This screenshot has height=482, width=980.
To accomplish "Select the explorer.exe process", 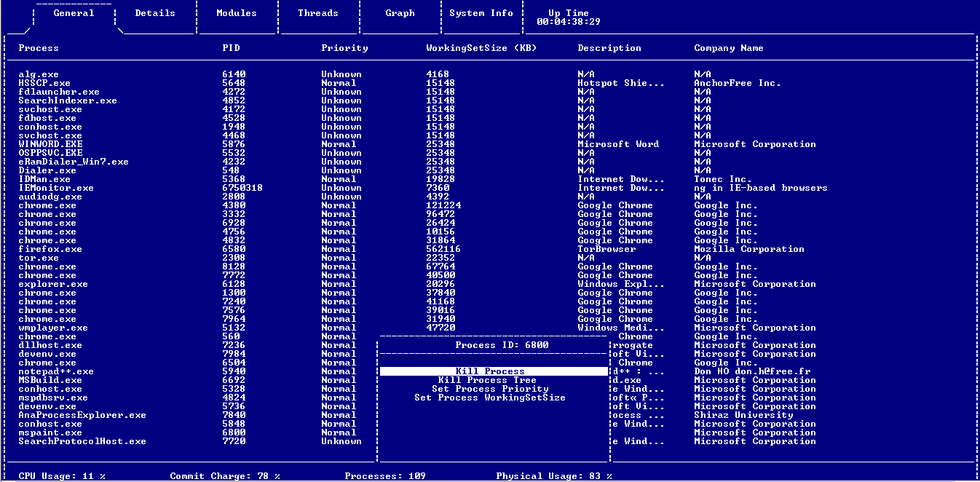I will click(53, 284).
